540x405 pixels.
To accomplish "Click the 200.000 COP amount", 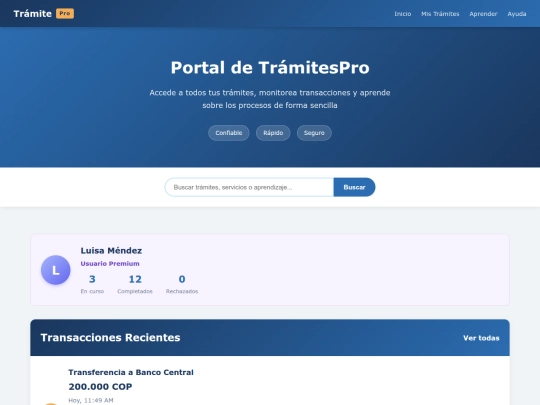I will tap(100, 387).
